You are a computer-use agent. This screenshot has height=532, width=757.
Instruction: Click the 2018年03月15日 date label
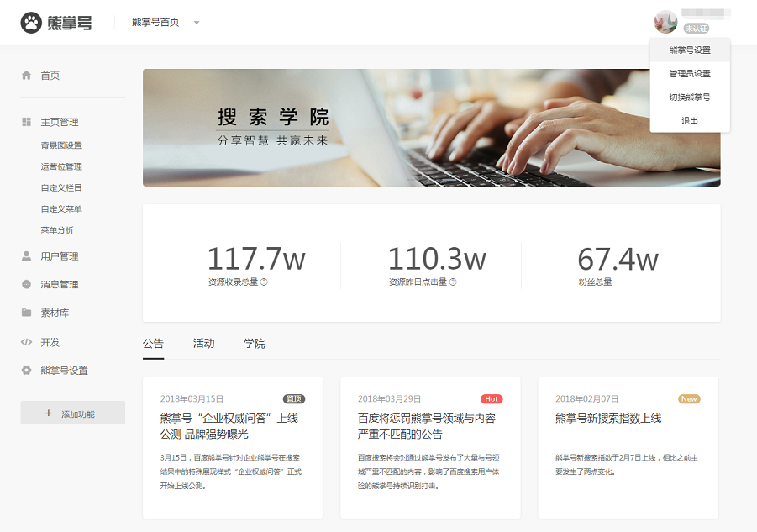tap(192, 398)
